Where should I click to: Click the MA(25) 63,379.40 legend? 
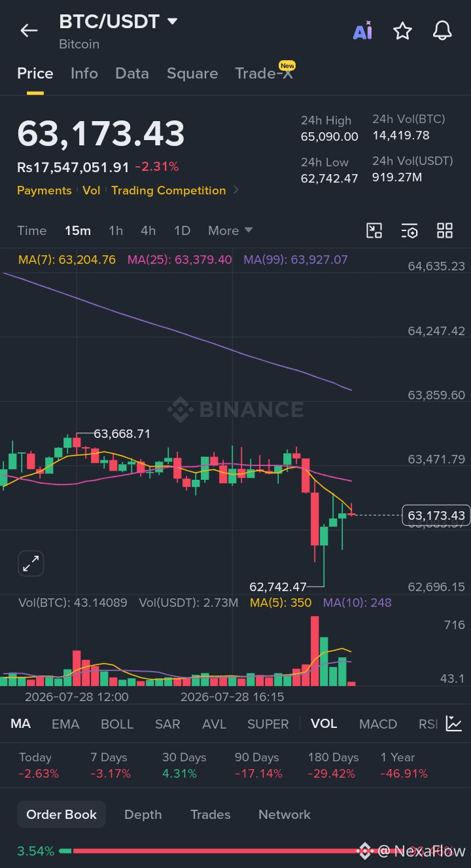(180, 260)
